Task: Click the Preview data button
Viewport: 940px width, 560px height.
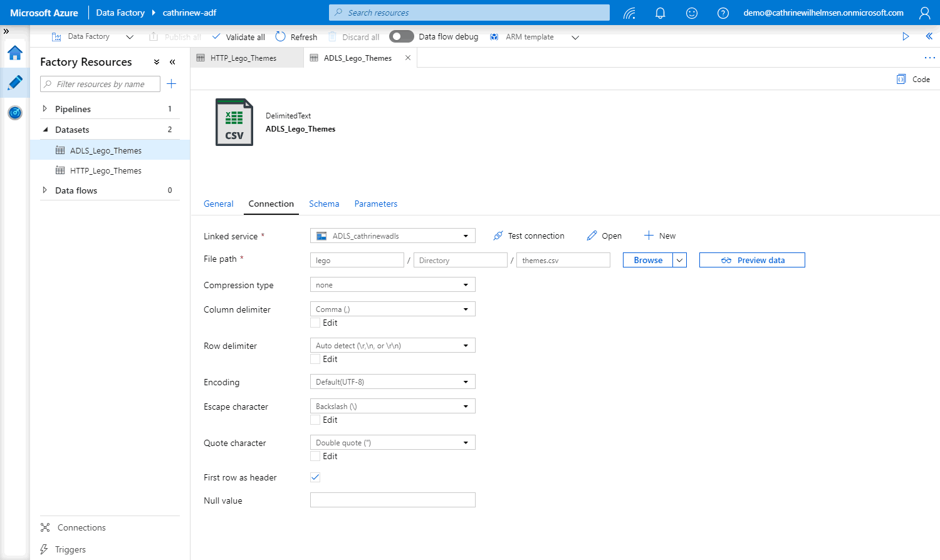Action: 751,261
